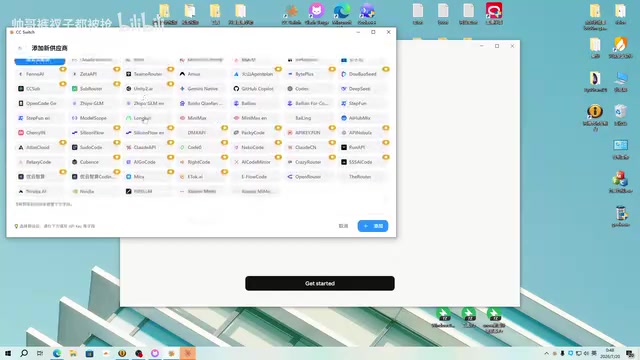Screen dimensions: 640x360
Task: Select the GitHub Copilot provider preset
Action: point(255,89)
